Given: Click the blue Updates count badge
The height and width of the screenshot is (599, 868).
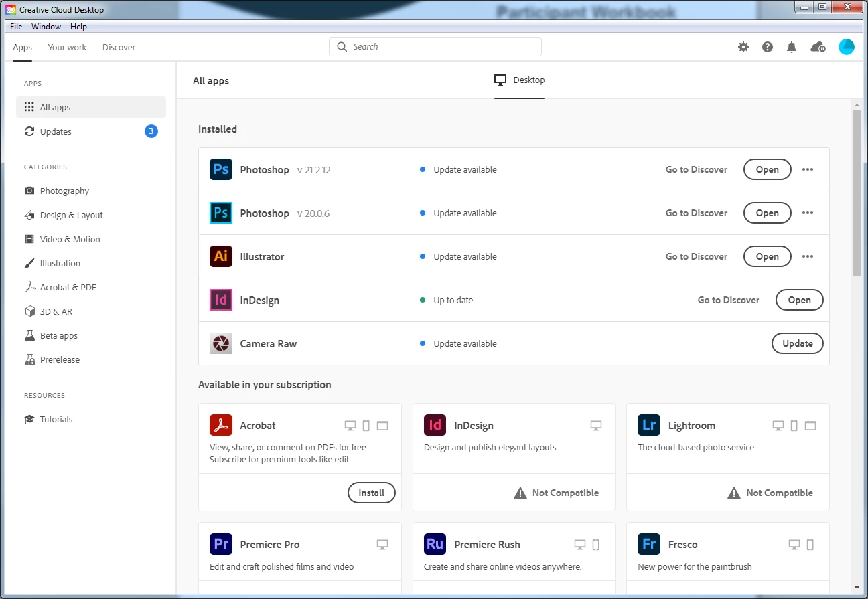Looking at the screenshot, I should [151, 131].
